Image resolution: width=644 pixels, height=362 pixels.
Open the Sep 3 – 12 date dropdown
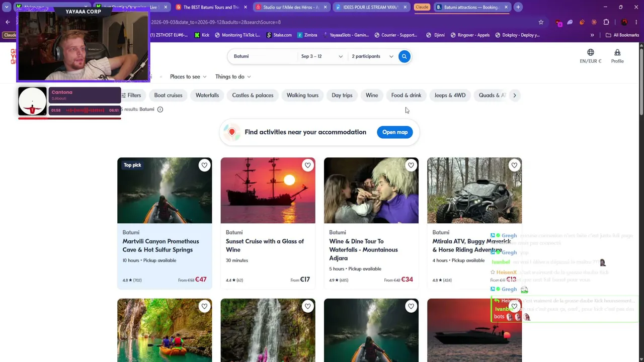pyautogui.click(x=321, y=56)
